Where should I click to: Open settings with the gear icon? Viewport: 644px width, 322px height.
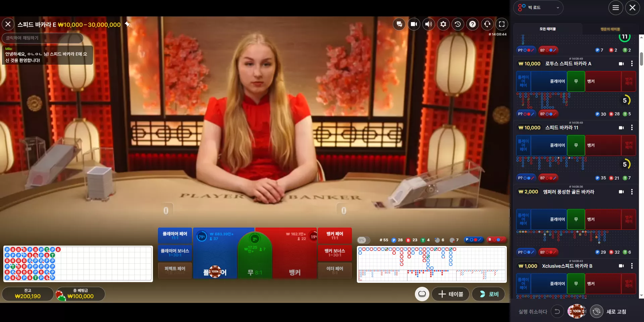pyautogui.click(x=443, y=24)
